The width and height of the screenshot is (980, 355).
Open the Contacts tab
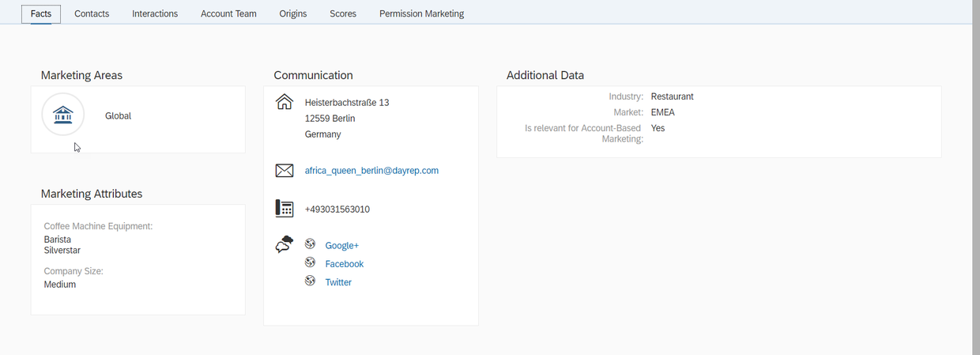92,13
